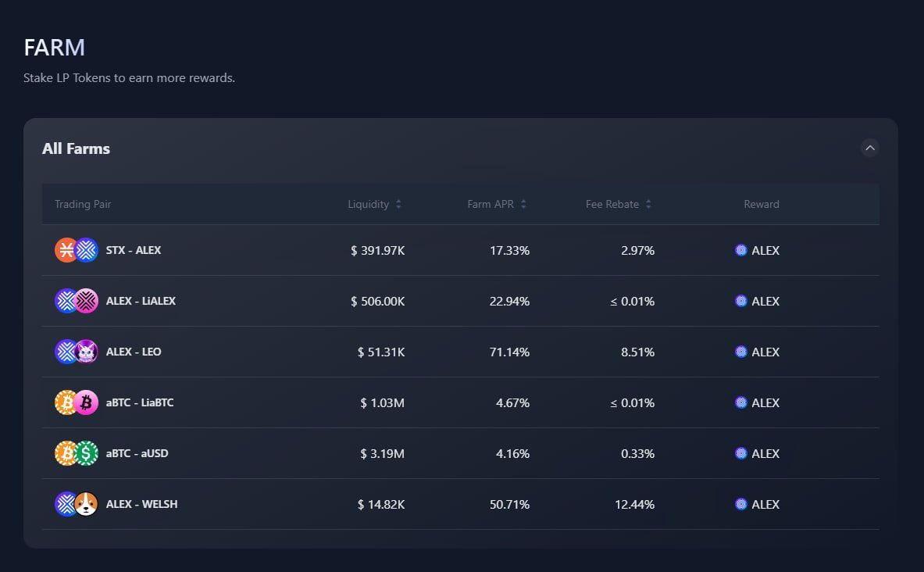The image size is (924, 572).
Task: Click the LiALEX pink token icon
Action: 87,301
